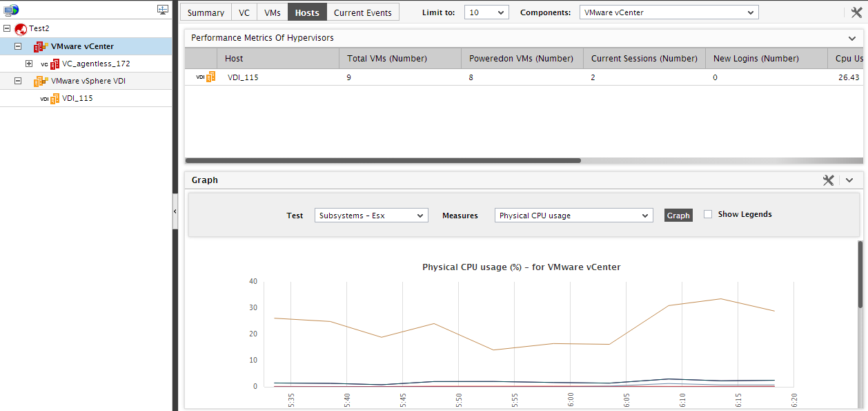Viewport: 868px width, 411px height.
Task: Open the VDI_115 host link in the table
Action: coord(243,77)
